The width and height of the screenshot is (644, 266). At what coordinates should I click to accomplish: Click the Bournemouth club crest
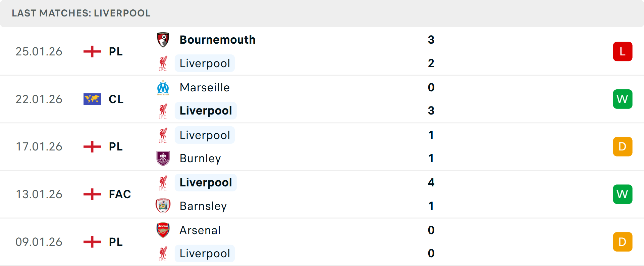point(163,40)
